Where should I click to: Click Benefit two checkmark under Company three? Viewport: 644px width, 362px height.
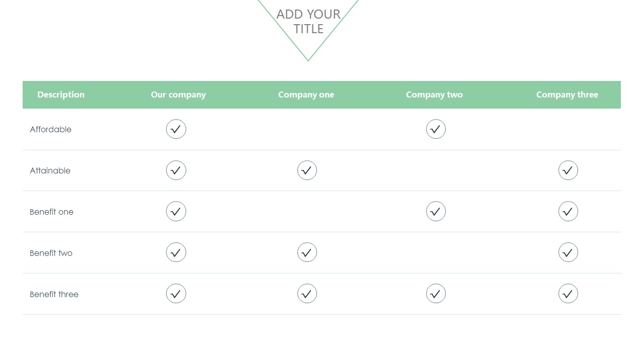(568, 252)
